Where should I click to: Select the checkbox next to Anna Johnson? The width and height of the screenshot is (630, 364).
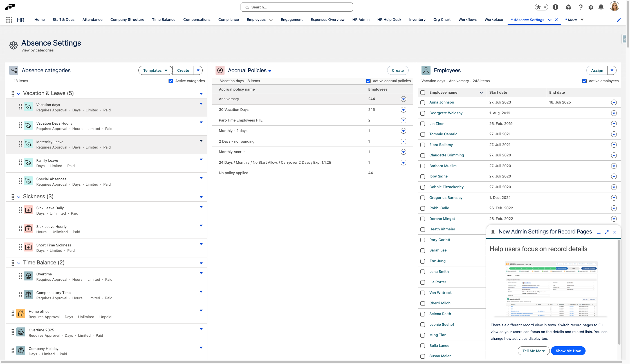[422, 102]
